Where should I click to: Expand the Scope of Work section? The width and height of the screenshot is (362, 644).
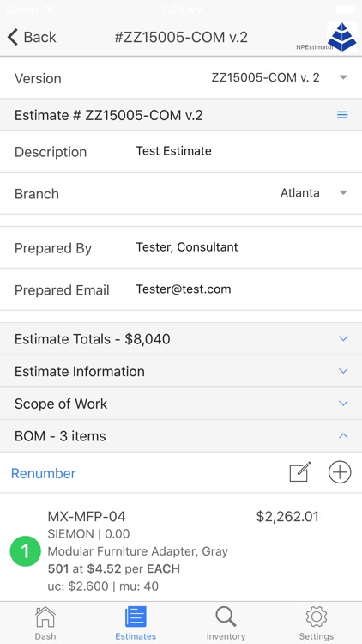pyautogui.click(x=181, y=404)
